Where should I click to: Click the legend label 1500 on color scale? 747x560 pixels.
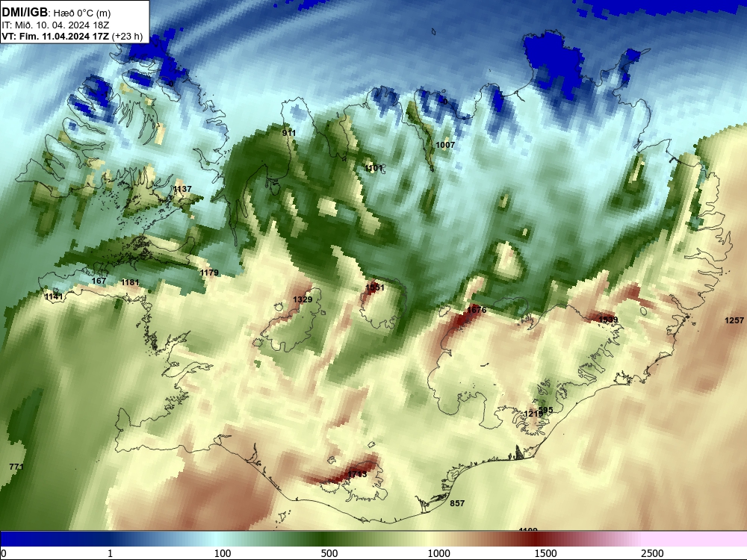pyautogui.click(x=545, y=553)
